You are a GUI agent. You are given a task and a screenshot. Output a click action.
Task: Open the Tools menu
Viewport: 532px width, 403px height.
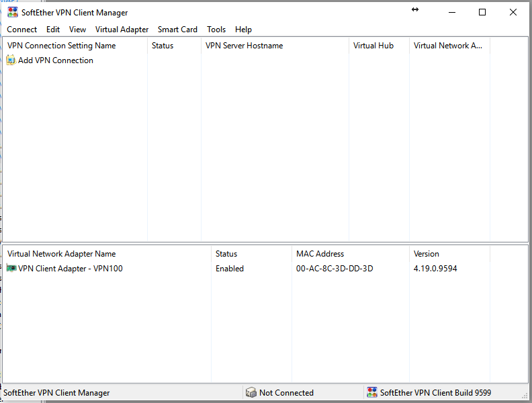coord(216,30)
